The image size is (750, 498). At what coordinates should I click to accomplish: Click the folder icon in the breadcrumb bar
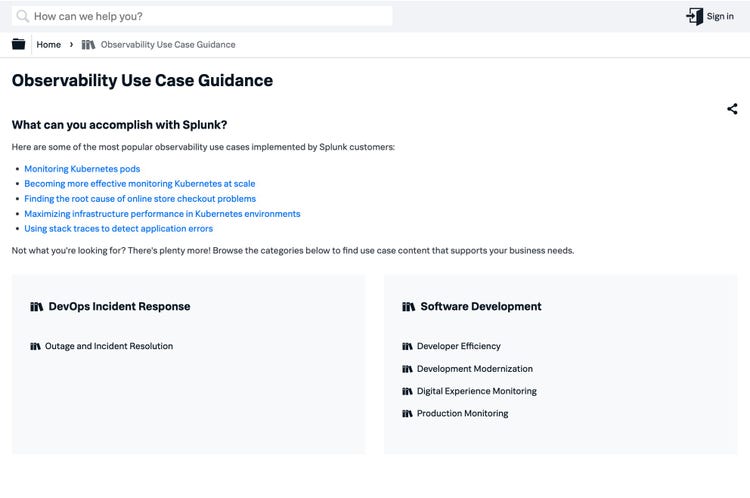19,44
